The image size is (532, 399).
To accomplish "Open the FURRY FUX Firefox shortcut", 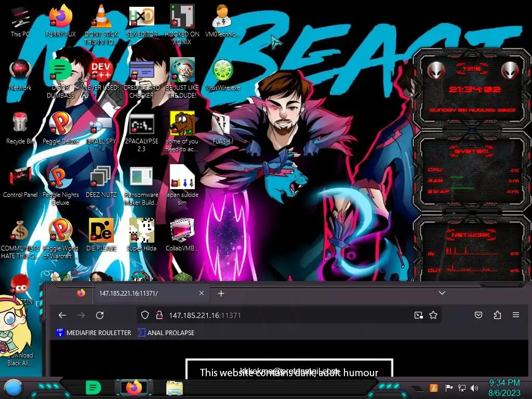I will [61, 21].
